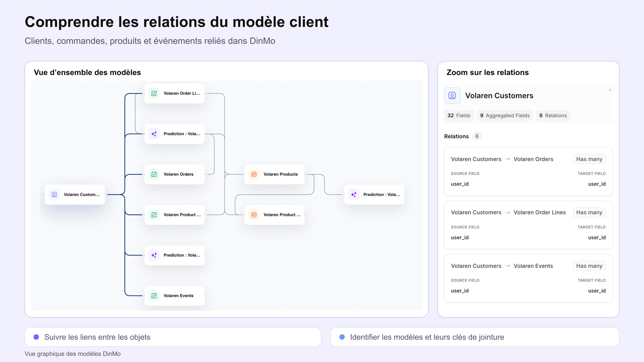Open the 9 Aggregated Fields tab
The width and height of the screenshot is (644, 362).
[505, 116]
